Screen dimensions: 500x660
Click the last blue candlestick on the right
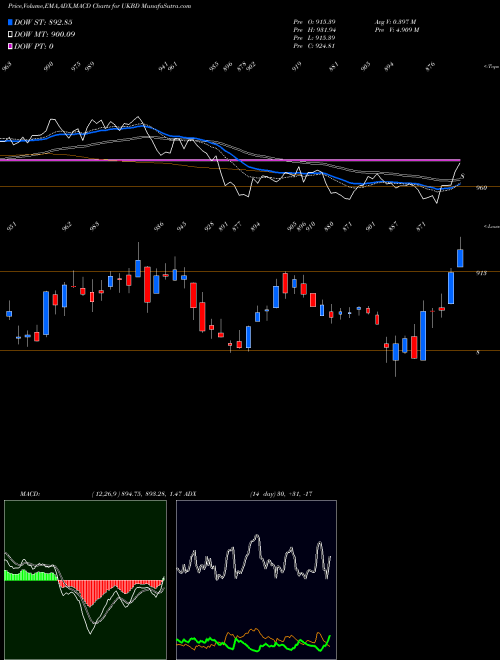tap(460, 258)
